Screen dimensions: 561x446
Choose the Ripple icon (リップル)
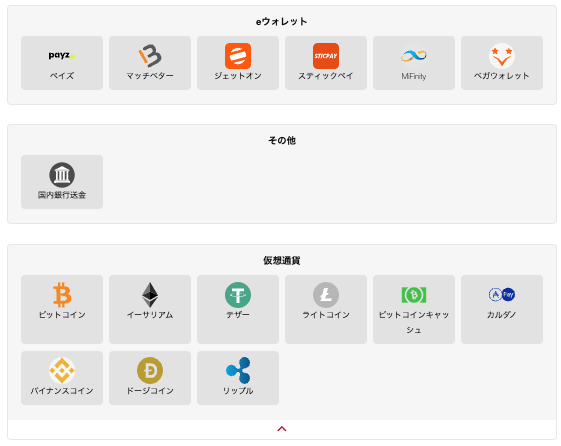pos(238,371)
